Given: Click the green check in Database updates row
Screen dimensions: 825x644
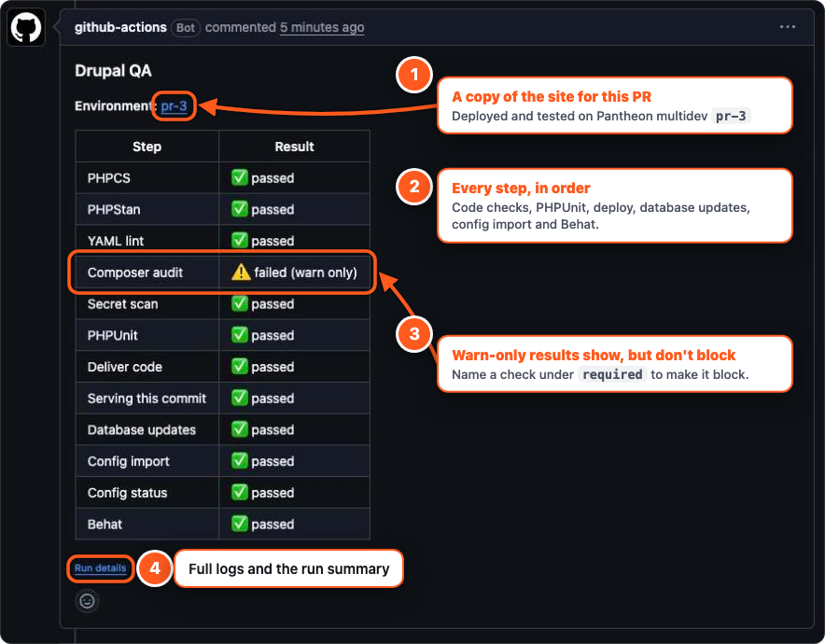Looking at the screenshot, I should click(x=240, y=430).
